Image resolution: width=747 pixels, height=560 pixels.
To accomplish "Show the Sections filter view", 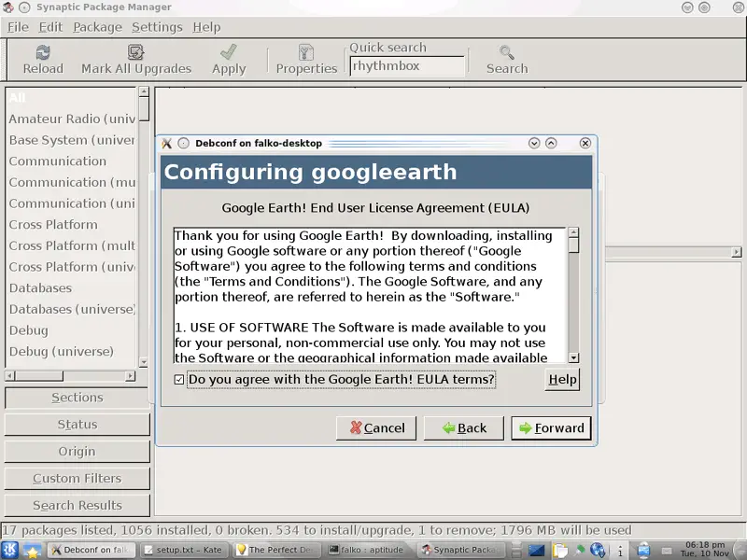I will (x=78, y=398).
